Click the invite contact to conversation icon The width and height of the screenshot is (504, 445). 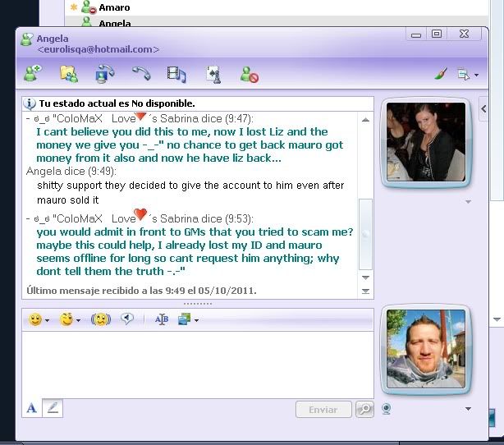coord(32,75)
